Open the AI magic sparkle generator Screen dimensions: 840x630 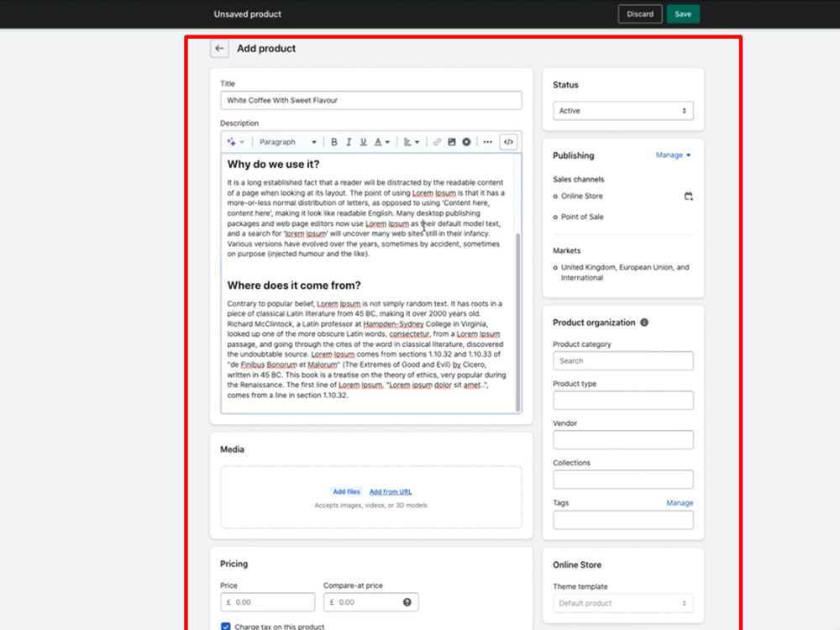coord(235,142)
